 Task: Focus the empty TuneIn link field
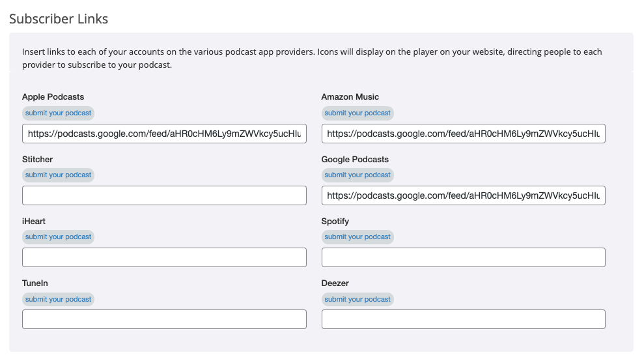pos(164,319)
